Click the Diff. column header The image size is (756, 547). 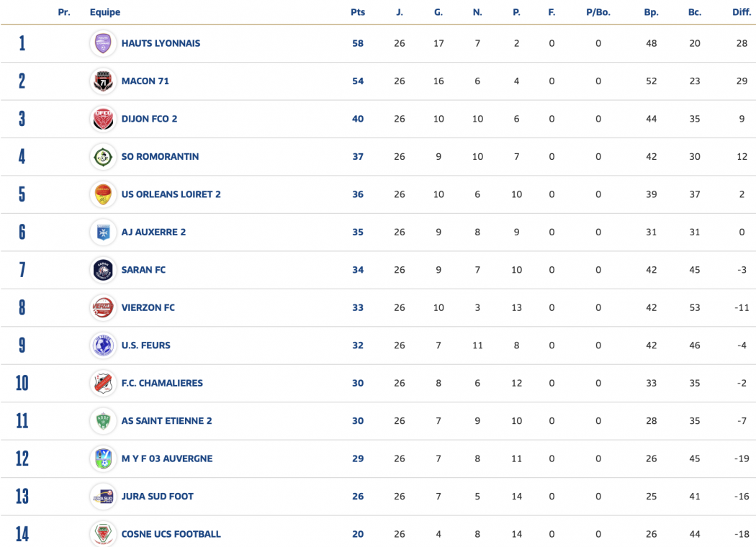pos(742,12)
